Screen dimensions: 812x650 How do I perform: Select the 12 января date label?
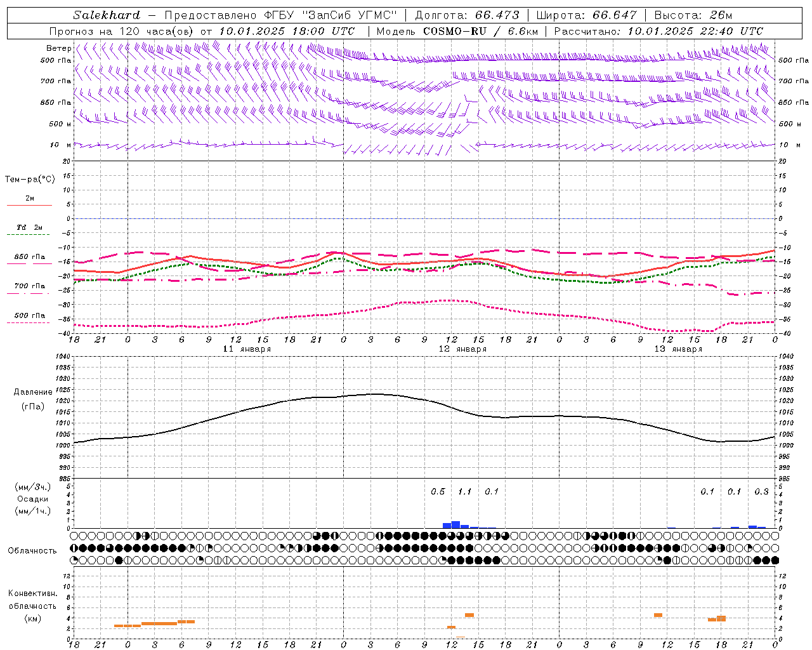[x=462, y=349]
